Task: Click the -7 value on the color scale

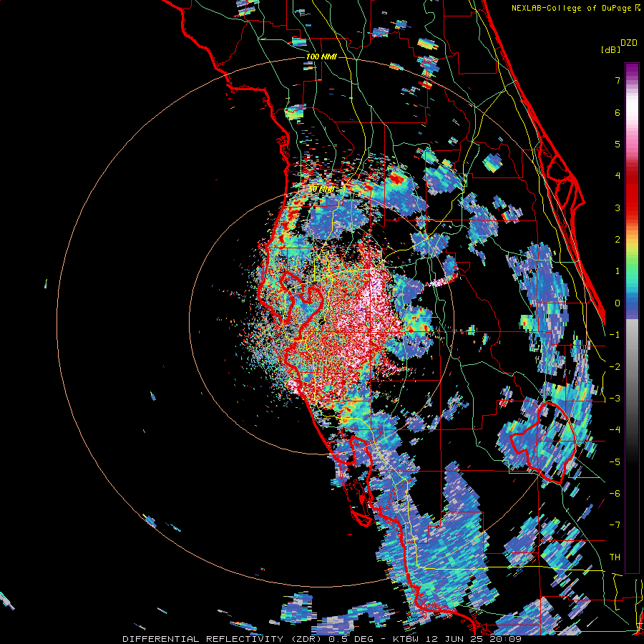Action: coord(615,525)
